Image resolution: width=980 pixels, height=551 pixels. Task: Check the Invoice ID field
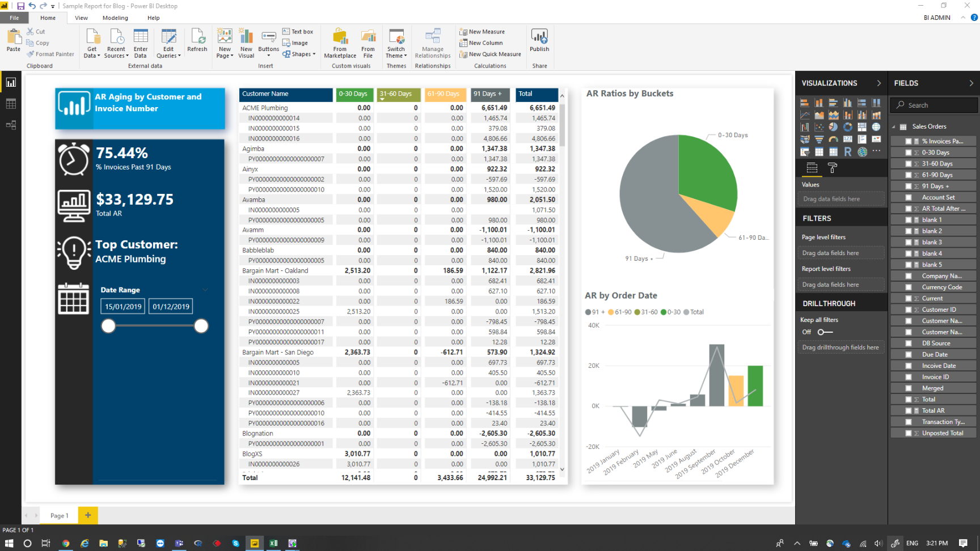pyautogui.click(x=909, y=377)
